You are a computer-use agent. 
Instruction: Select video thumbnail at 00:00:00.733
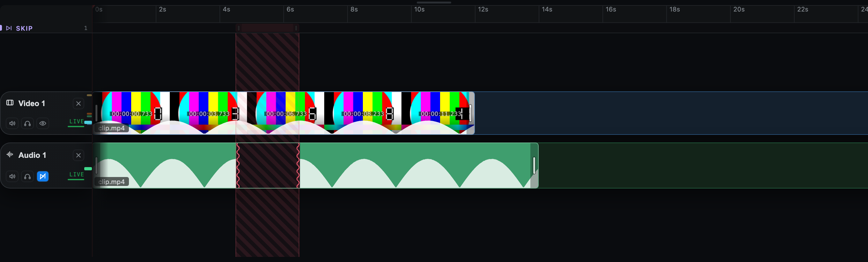[x=131, y=113]
